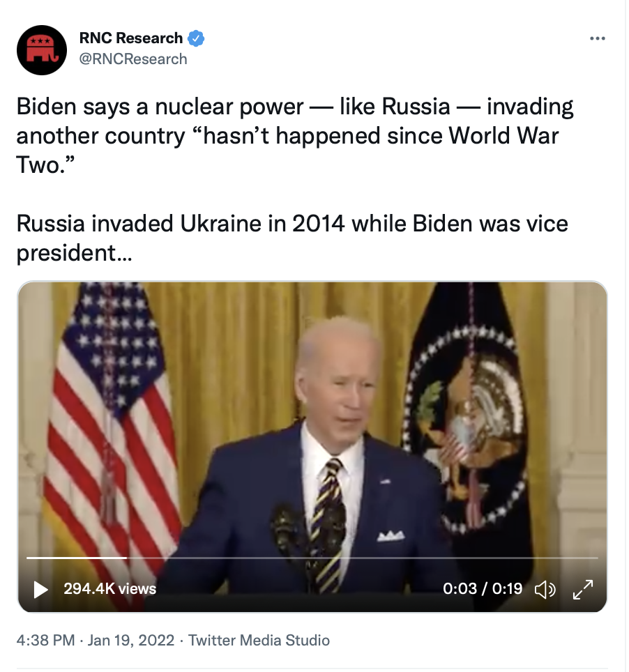The width and height of the screenshot is (629, 672).
Task: Click the 294.4K views counter
Action: tap(109, 589)
